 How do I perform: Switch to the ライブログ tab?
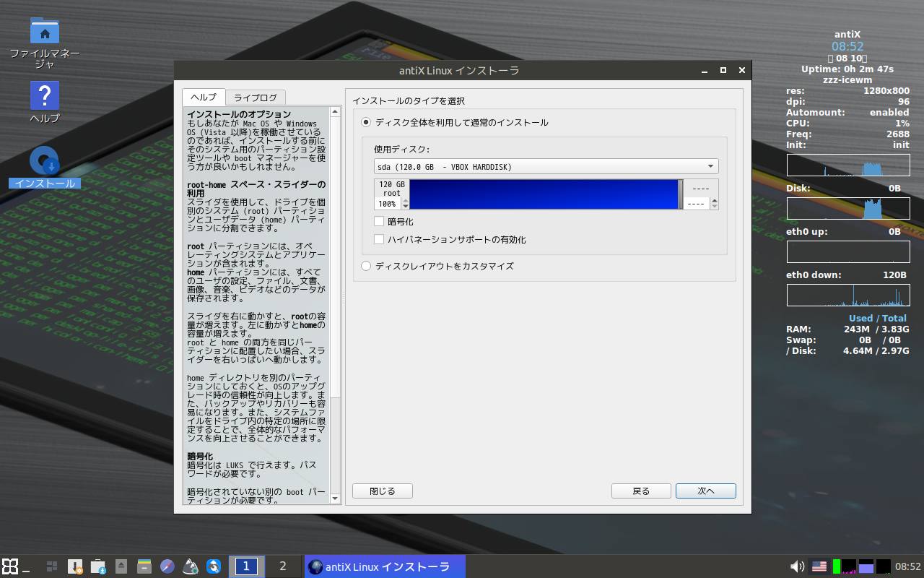point(256,98)
